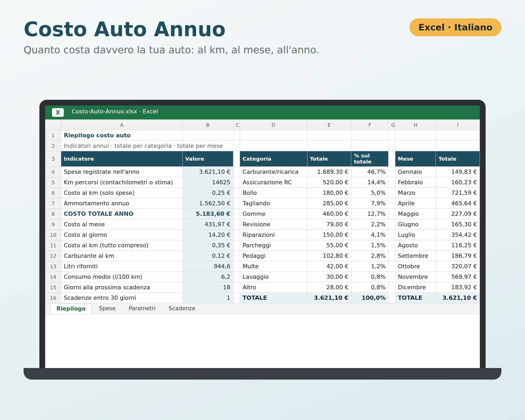Image resolution: width=525 pixels, height=420 pixels.
Task: Select column A header
Action: click(122, 125)
